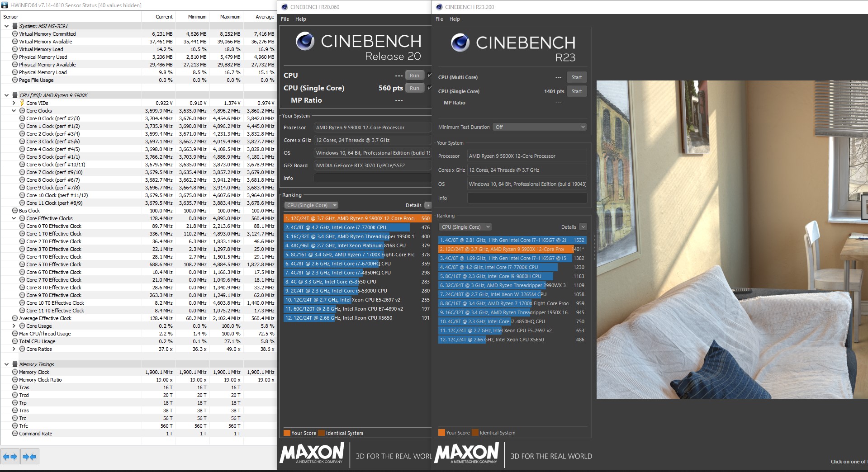
Task: Start the CPU (Multi Core) test in R23
Action: [x=577, y=77]
